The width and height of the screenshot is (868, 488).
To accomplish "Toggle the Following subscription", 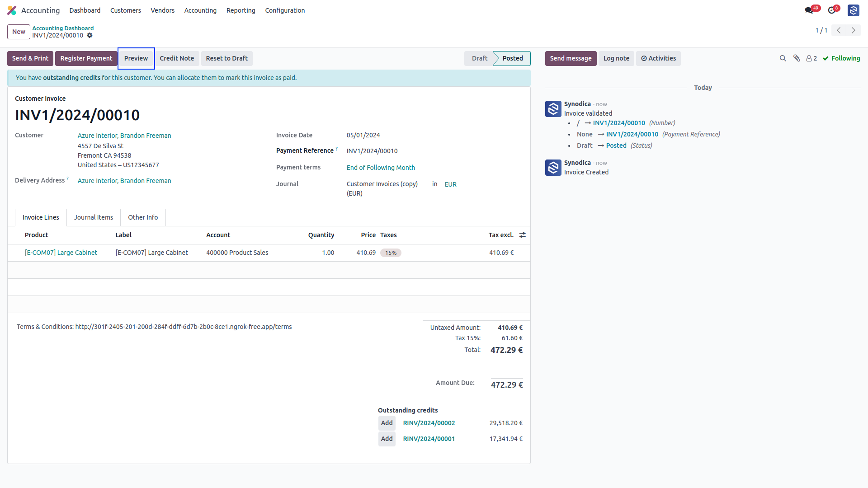I will pyautogui.click(x=841, y=58).
